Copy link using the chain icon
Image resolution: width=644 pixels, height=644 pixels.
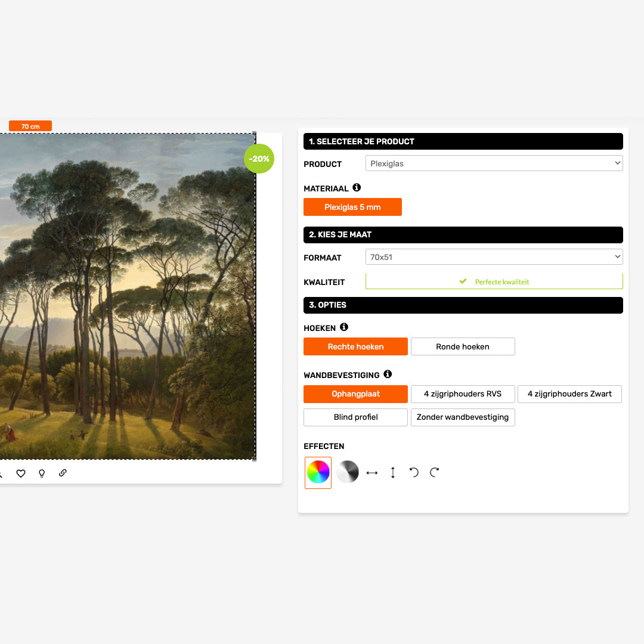click(x=63, y=473)
